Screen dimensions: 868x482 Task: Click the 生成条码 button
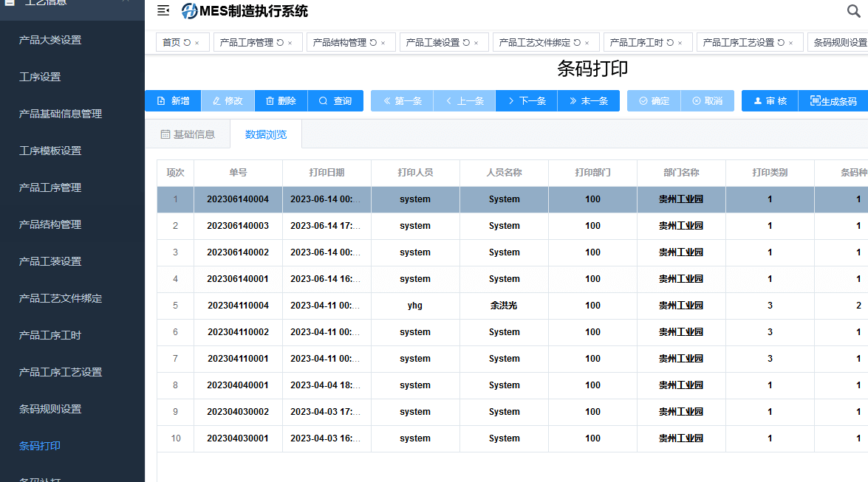(833, 100)
